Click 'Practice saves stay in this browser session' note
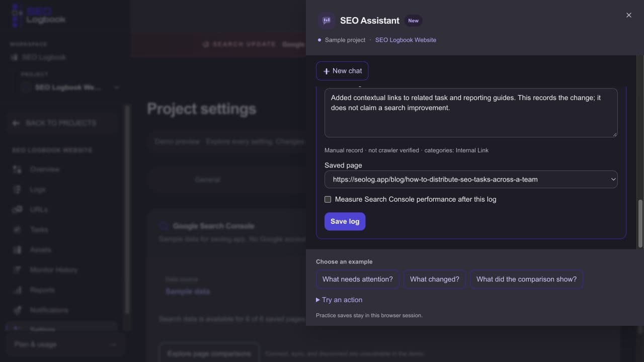The image size is (644, 362). [x=369, y=315]
